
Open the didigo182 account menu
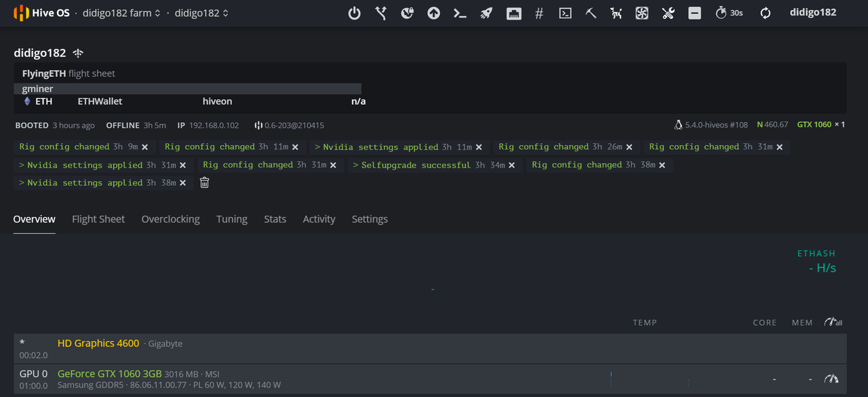[813, 12]
